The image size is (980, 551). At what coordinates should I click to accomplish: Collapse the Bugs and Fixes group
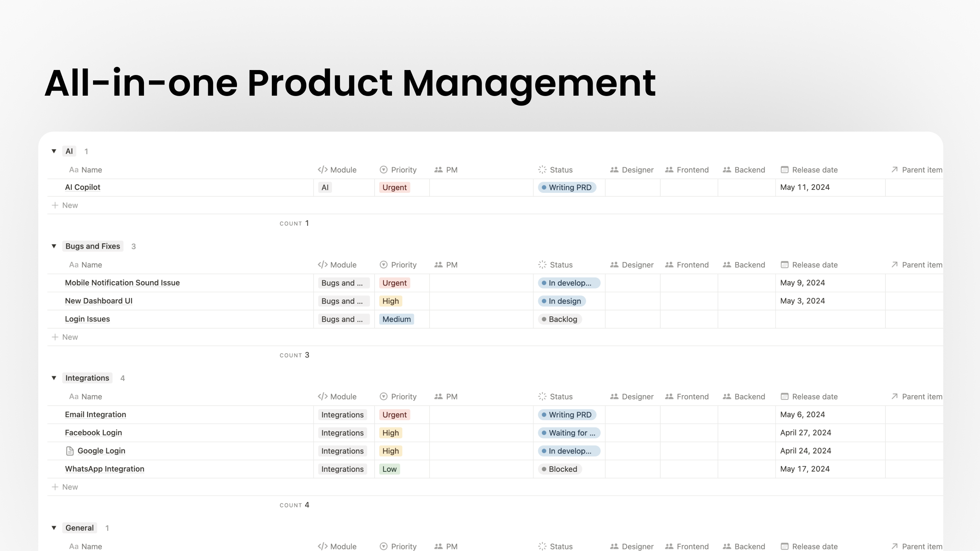(54, 246)
